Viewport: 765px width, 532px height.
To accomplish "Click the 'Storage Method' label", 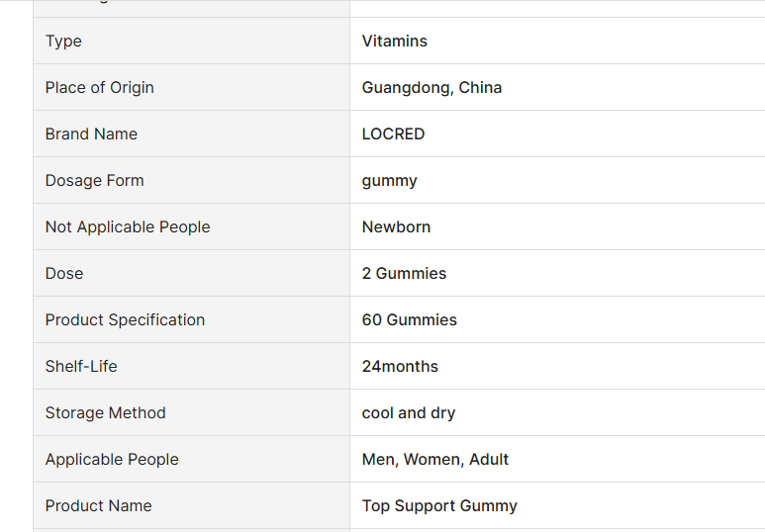I will [x=105, y=413].
